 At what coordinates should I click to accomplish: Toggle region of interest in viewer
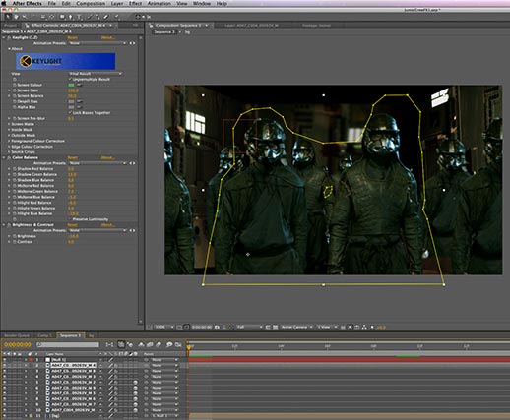click(268, 327)
